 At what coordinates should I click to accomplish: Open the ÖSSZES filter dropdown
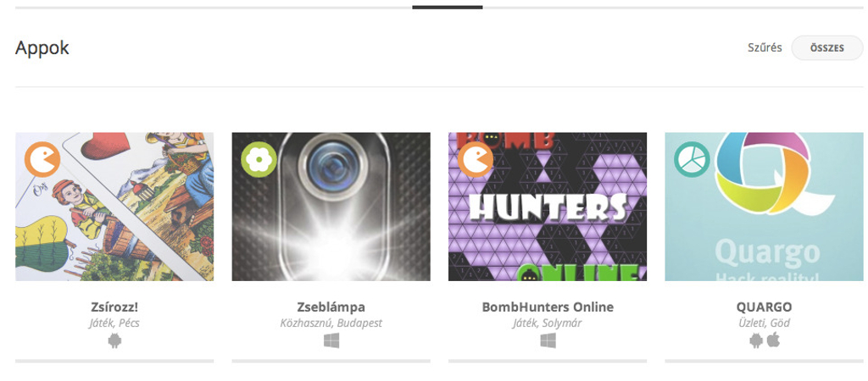pyautogui.click(x=827, y=48)
